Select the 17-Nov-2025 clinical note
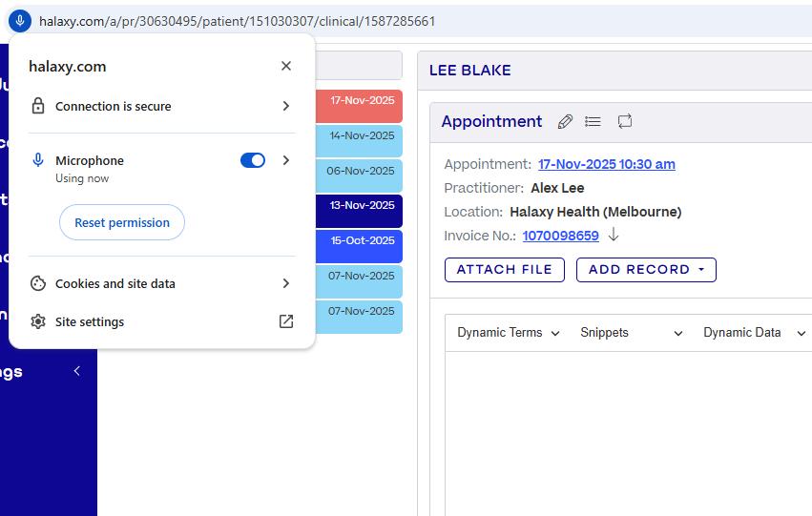This screenshot has height=516, width=812. click(359, 106)
